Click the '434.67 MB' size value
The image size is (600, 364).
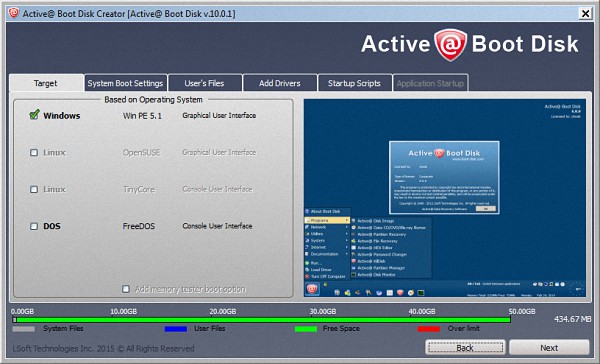coord(572,319)
